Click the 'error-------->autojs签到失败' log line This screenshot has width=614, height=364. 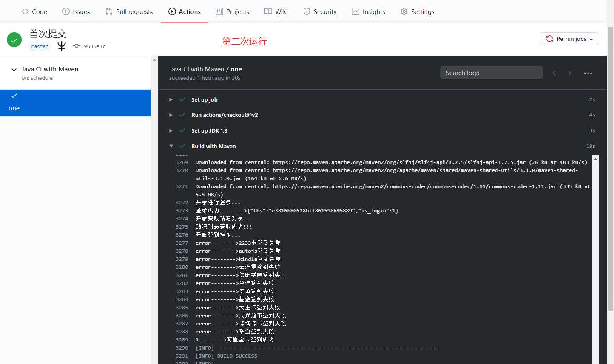click(238, 251)
